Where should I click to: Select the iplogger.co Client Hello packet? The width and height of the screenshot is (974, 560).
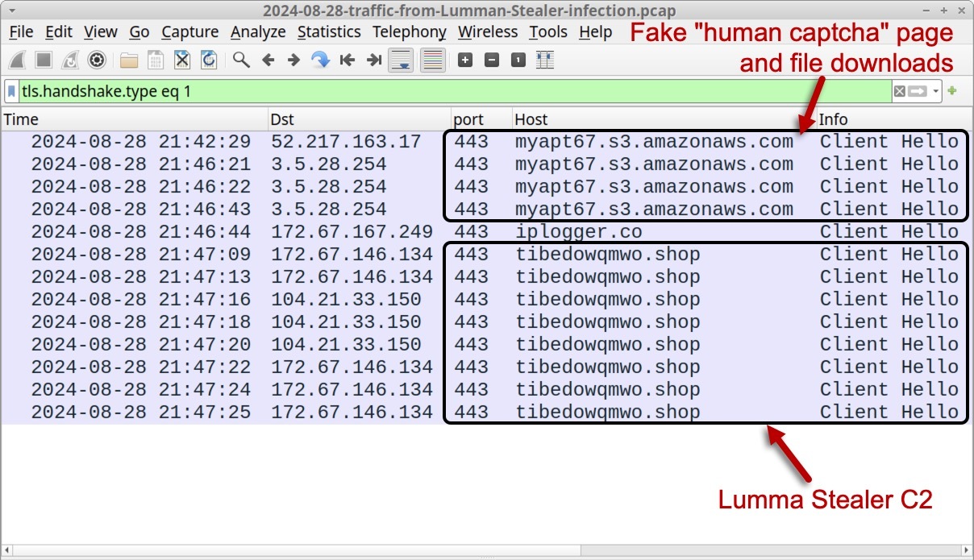[x=487, y=232]
